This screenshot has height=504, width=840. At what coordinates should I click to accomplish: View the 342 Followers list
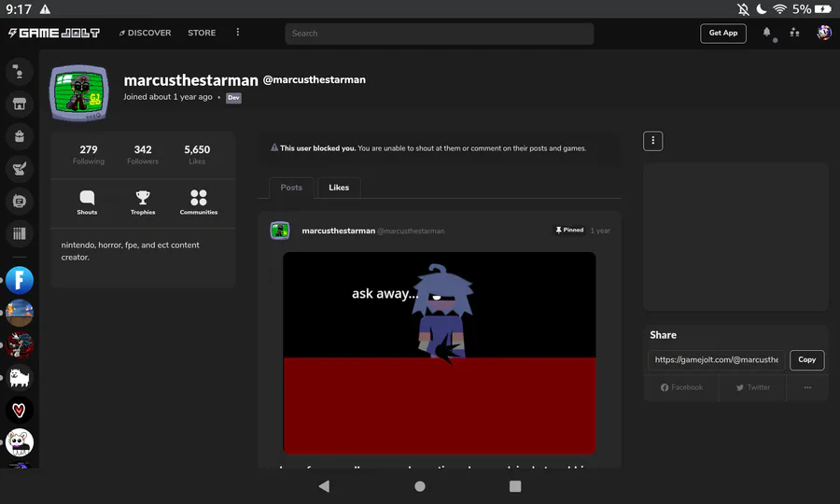[x=143, y=154]
